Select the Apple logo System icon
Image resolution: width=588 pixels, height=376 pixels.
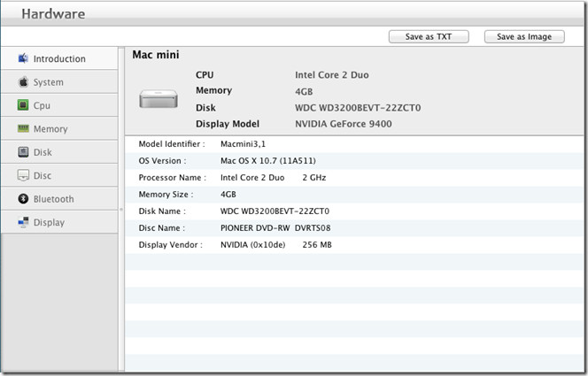coord(24,82)
